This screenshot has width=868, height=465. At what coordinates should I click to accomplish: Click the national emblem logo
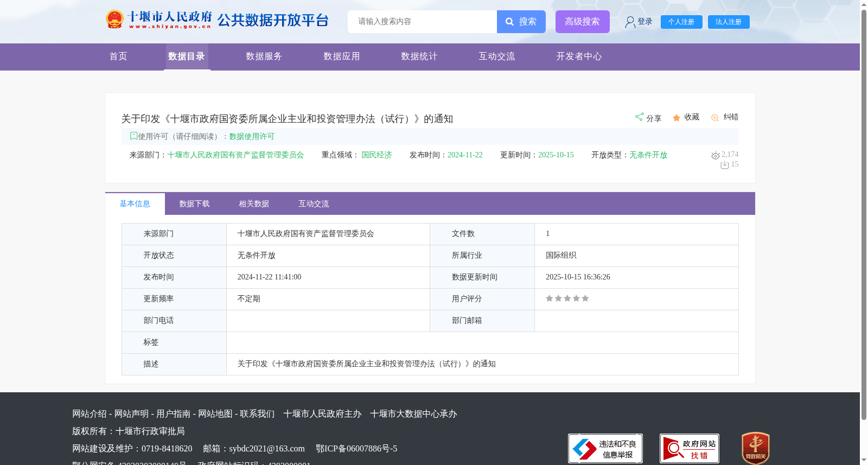[x=114, y=20]
